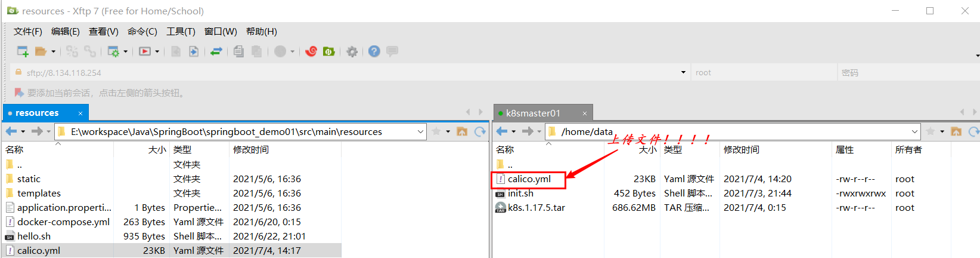
Task: Expand the host address dropdown arrow
Action: 683,72
